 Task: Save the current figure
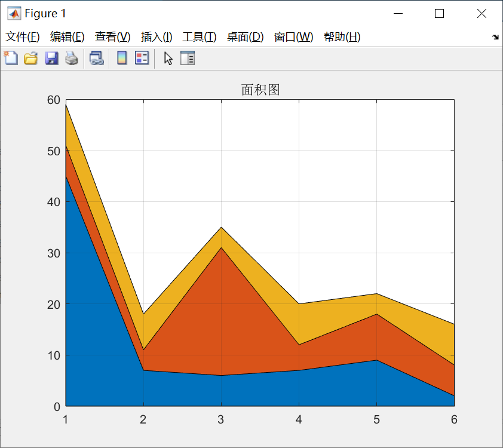tap(51, 58)
